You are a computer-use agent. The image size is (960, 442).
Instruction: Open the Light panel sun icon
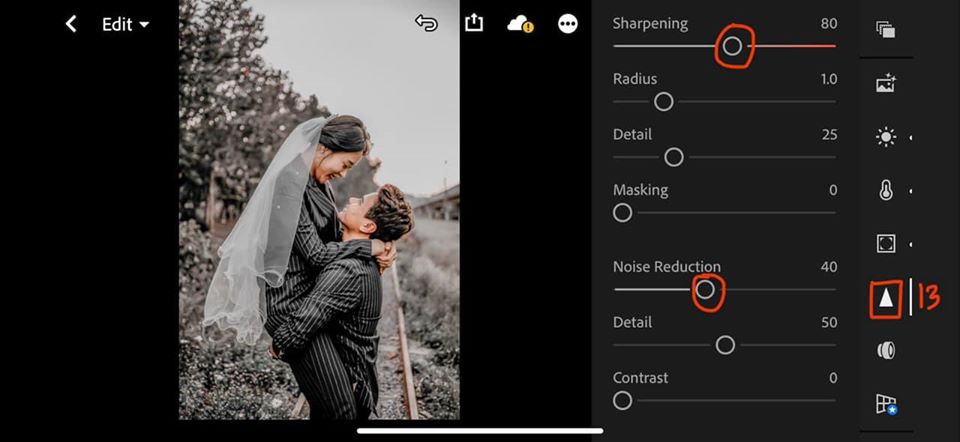pos(885,137)
